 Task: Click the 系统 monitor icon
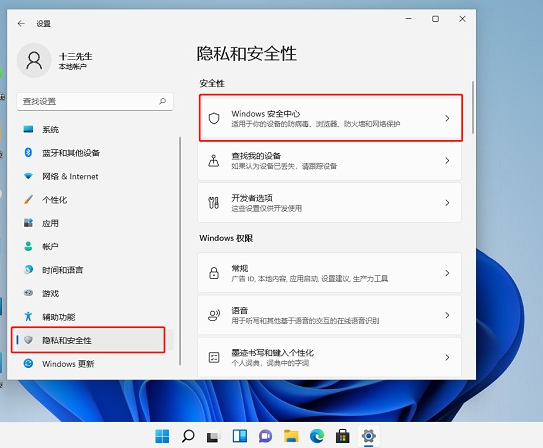pos(28,129)
